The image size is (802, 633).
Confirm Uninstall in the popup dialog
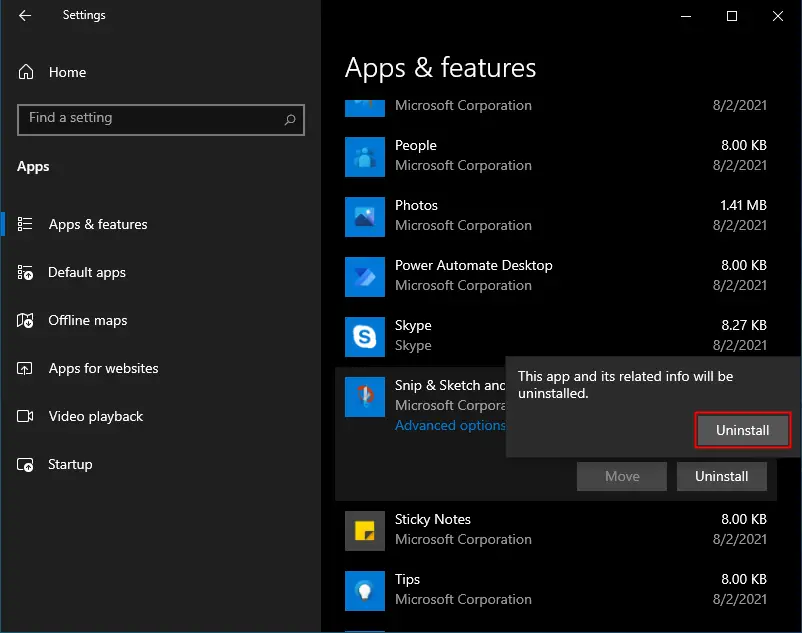click(742, 430)
